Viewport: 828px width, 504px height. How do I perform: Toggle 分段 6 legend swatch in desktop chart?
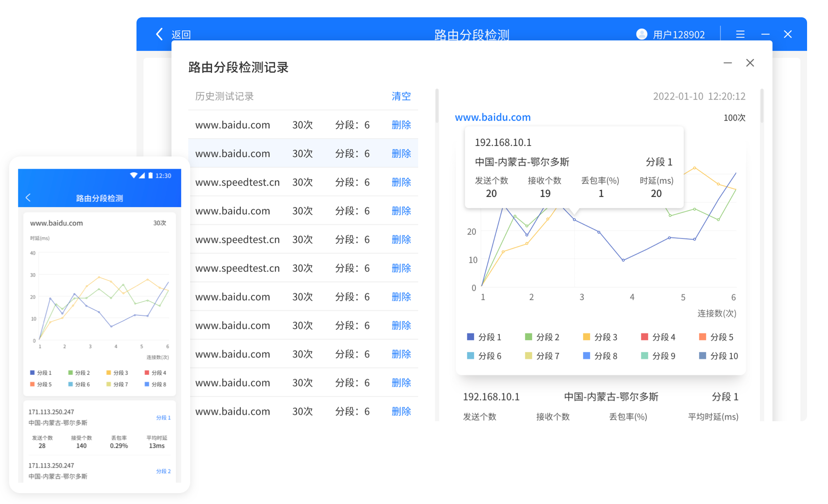pos(470,356)
